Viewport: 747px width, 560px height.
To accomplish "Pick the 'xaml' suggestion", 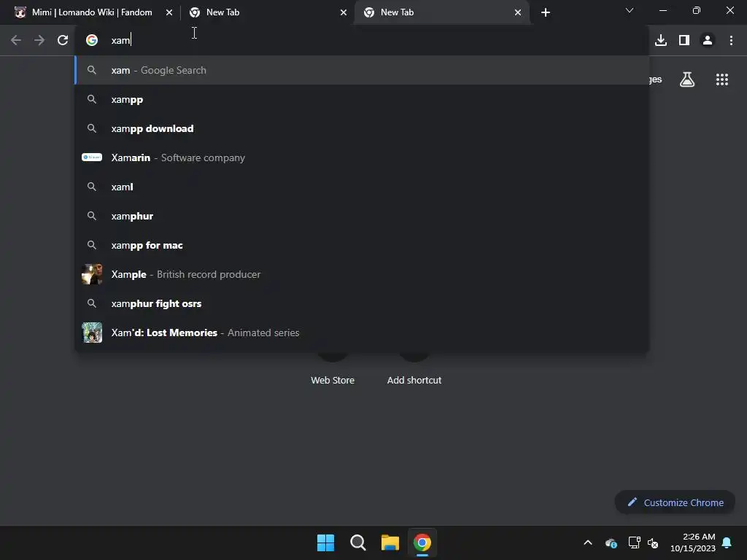I will [x=362, y=187].
